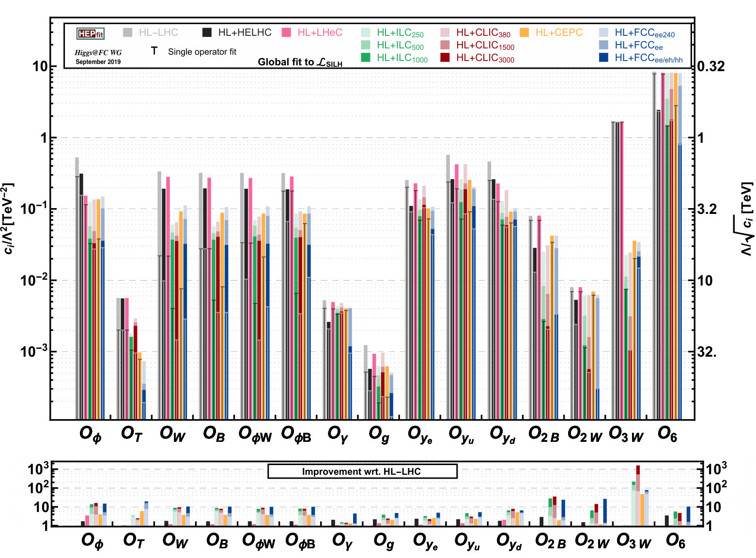Click the O_yd label under the main chart
Viewport: 756px width, 558px height.
pos(503,435)
